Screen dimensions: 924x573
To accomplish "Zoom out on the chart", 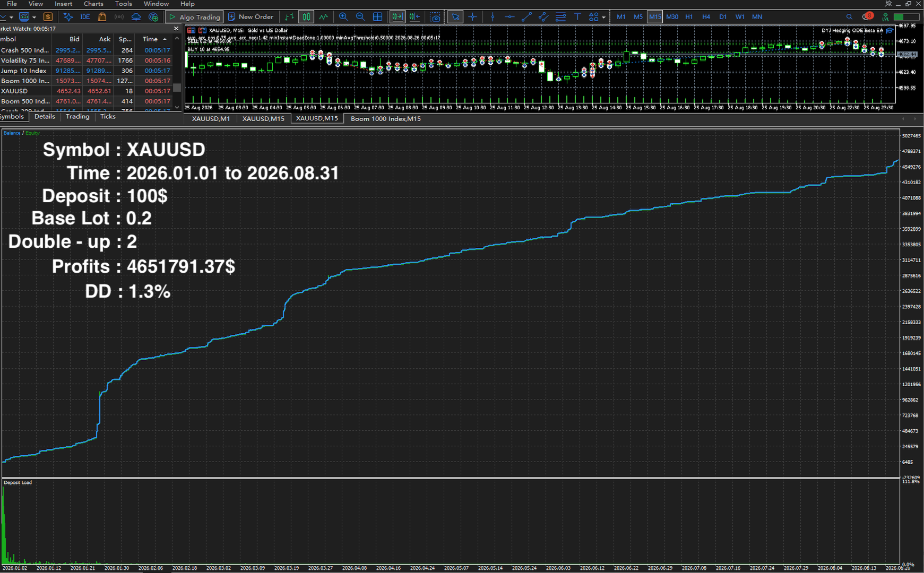I will [x=360, y=17].
